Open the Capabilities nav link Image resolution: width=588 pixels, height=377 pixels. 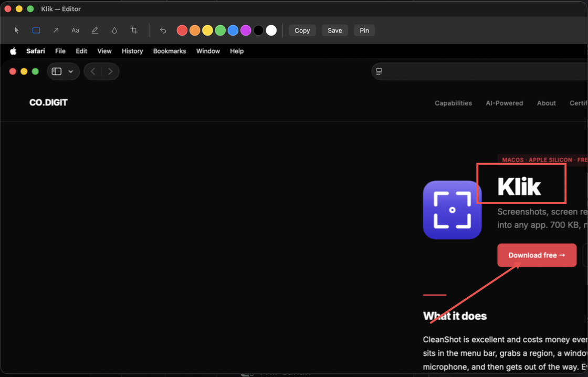click(454, 103)
